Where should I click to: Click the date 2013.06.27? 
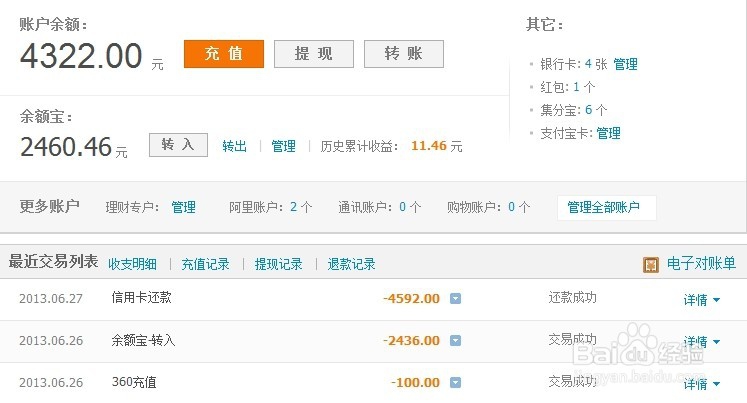point(51,299)
